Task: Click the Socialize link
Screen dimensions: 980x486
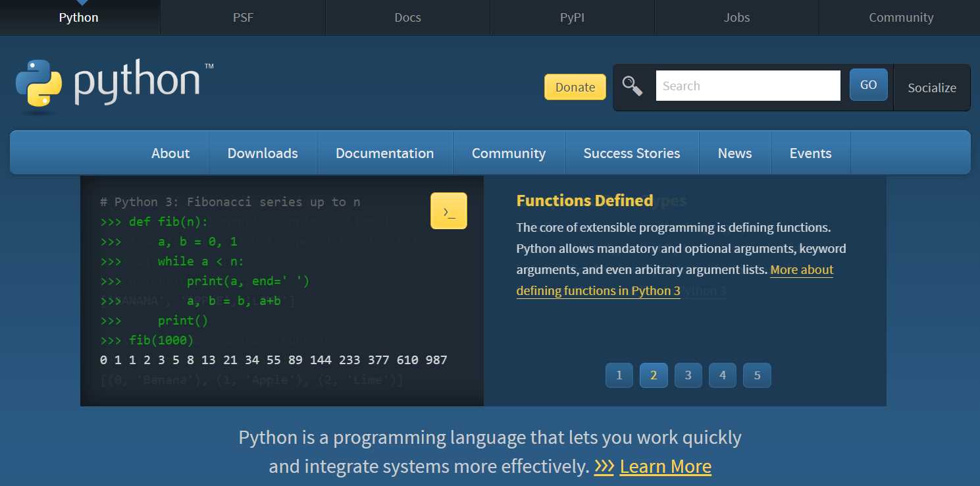Action: point(931,87)
